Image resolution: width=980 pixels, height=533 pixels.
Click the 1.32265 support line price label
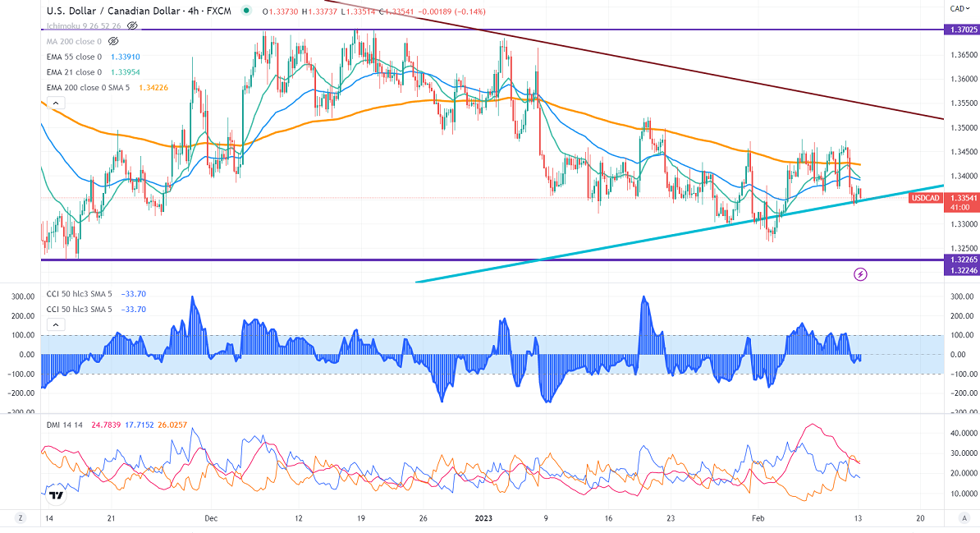[960, 260]
